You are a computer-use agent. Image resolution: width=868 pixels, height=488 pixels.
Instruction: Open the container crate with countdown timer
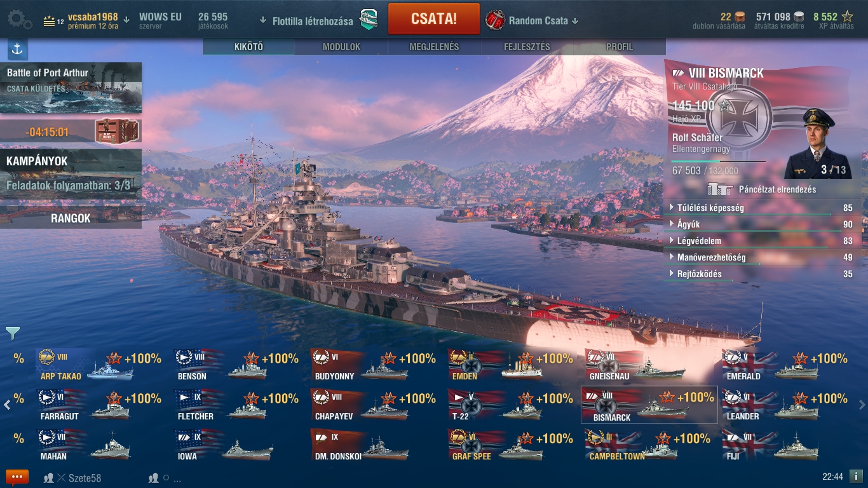click(116, 132)
